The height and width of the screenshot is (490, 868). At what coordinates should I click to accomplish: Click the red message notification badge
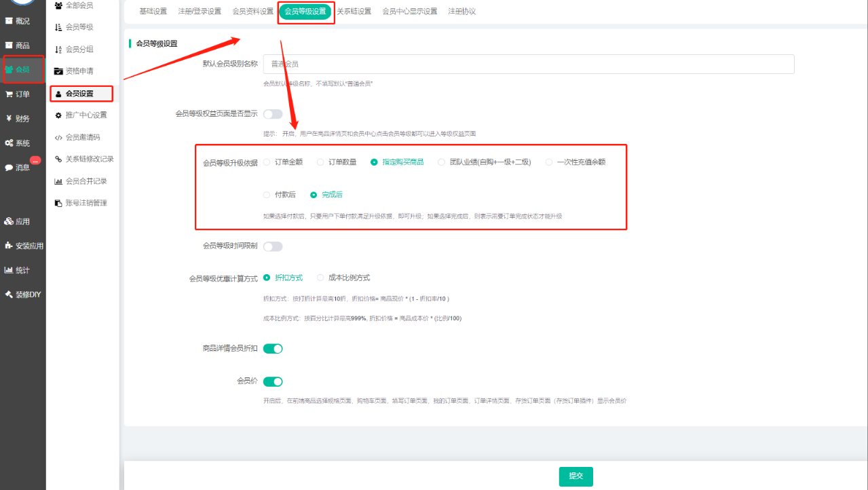[35, 160]
